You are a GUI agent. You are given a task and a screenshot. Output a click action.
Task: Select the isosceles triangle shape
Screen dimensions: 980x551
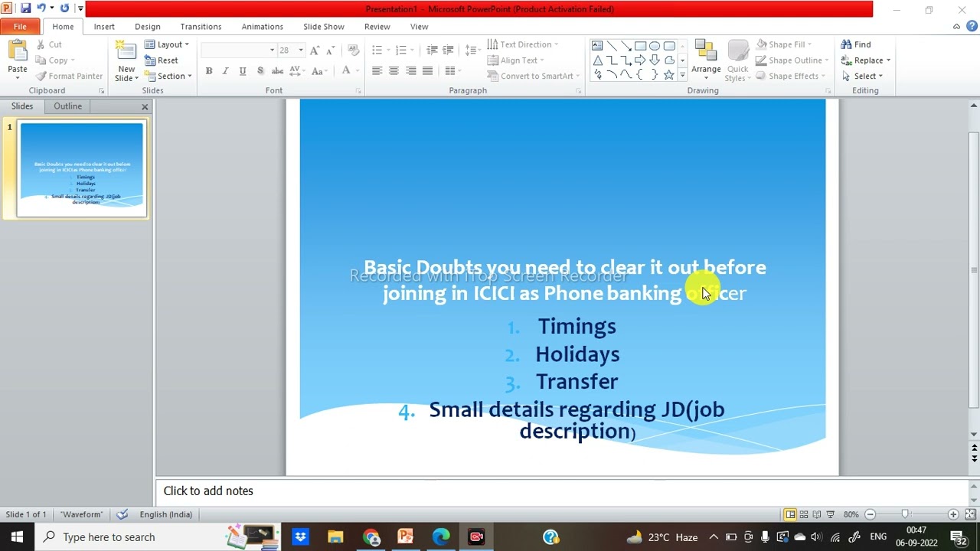click(597, 60)
